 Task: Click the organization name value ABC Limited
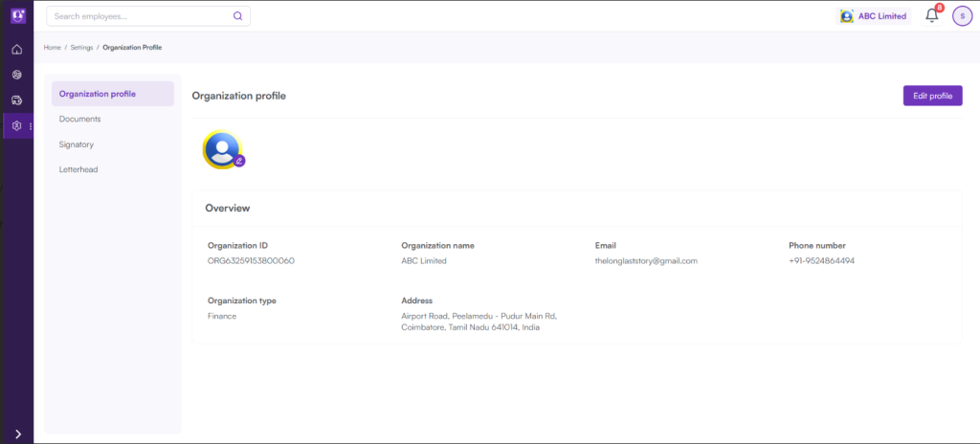click(x=424, y=261)
